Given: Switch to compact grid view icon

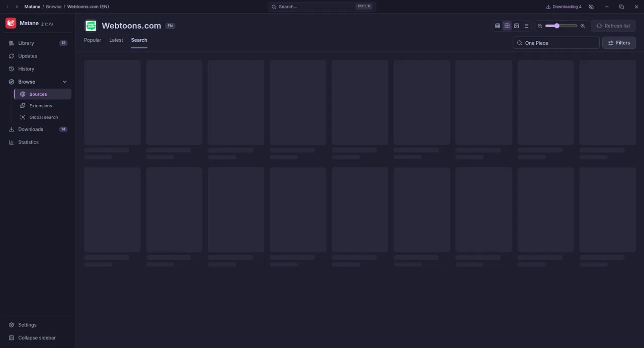Looking at the screenshot, I should (x=498, y=26).
